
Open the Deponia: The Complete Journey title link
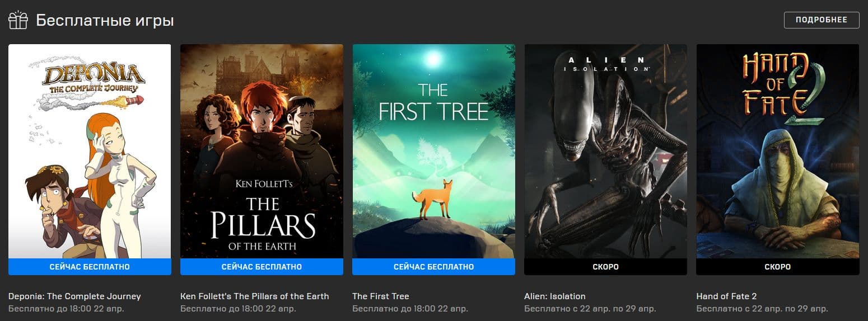pos(74,296)
